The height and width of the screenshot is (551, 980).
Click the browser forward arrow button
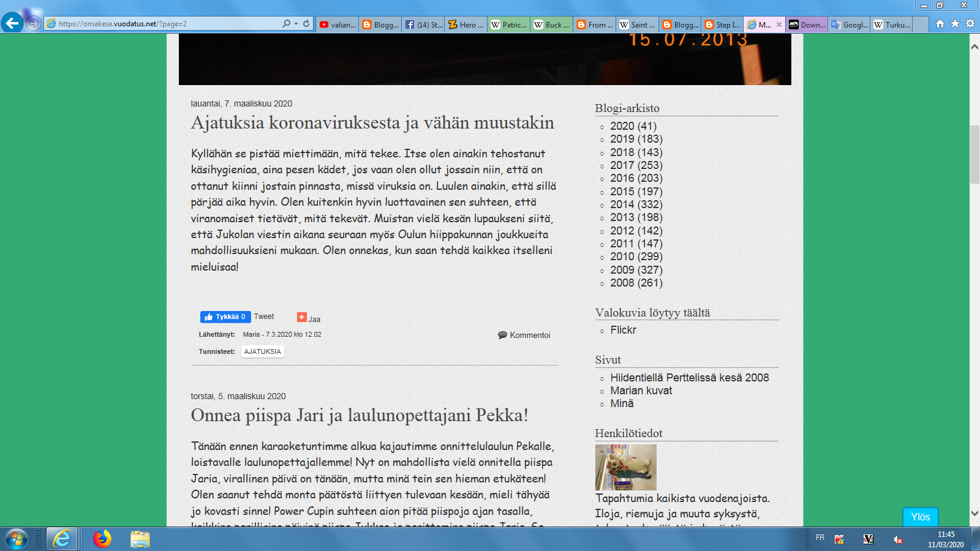(x=34, y=23)
